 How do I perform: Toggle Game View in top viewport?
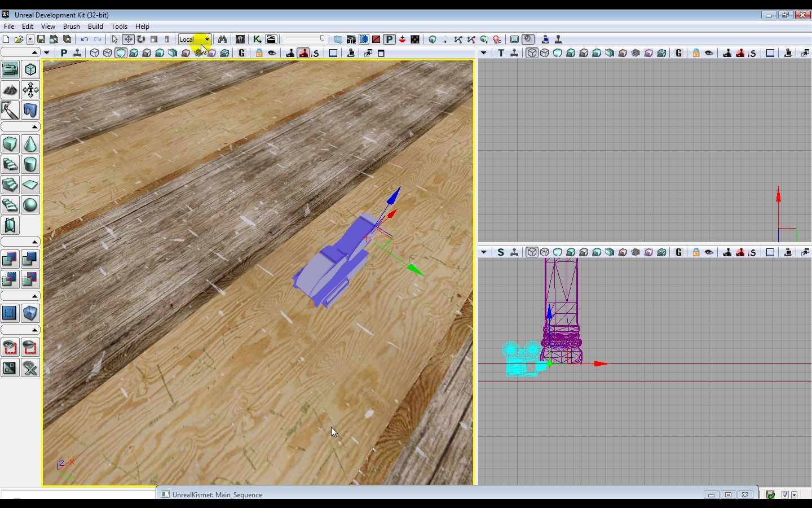[x=679, y=53]
